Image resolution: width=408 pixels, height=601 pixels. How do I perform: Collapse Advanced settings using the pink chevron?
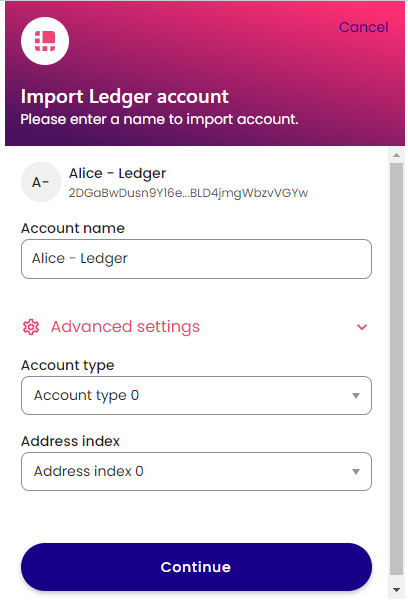pyautogui.click(x=362, y=327)
